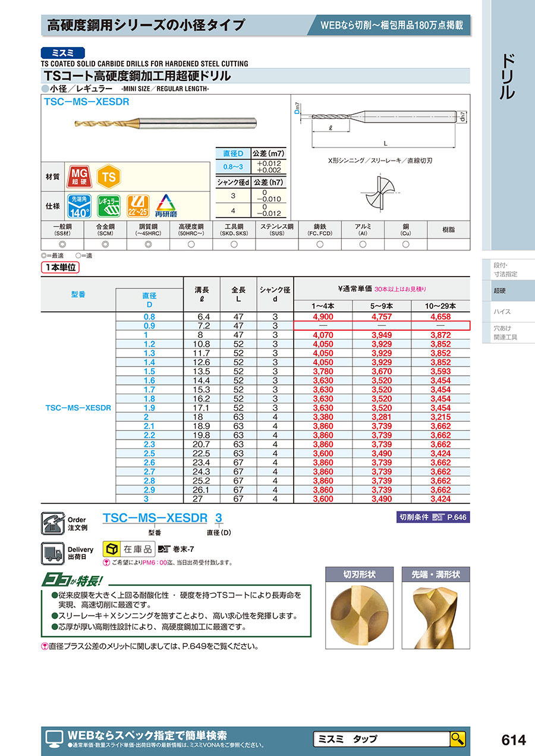
Task: Click the 在庫品 stock box badge
Action: [129, 548]
